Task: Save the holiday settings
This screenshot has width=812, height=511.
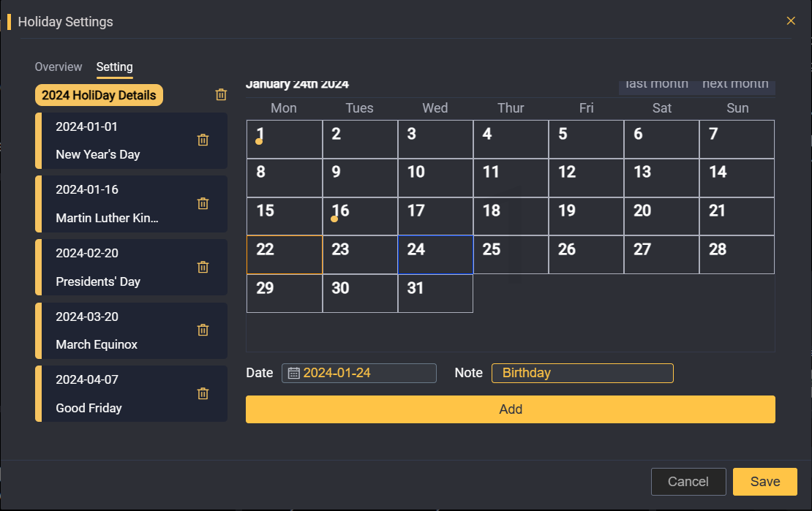Action: (765, 482)
